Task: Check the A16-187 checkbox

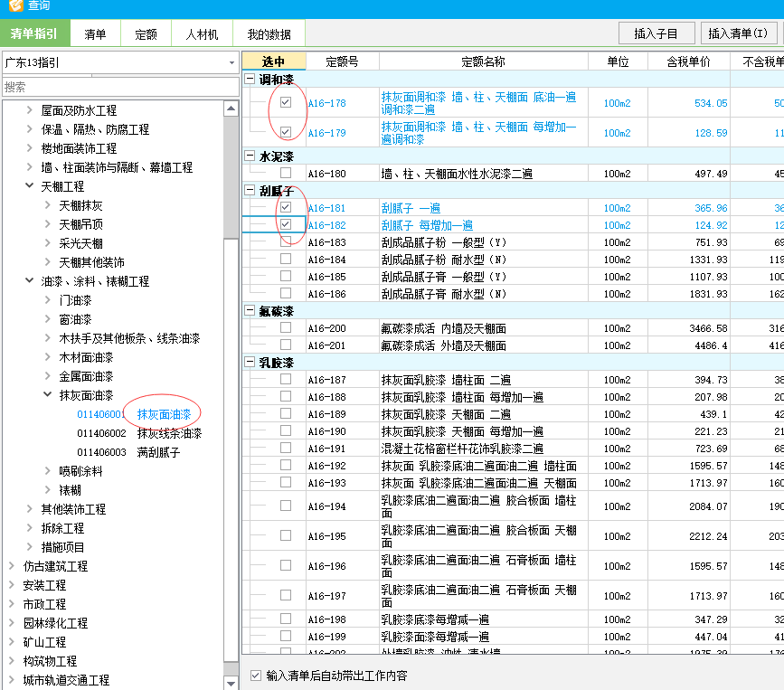Action: pyautogui.click(x=286, y=379)
